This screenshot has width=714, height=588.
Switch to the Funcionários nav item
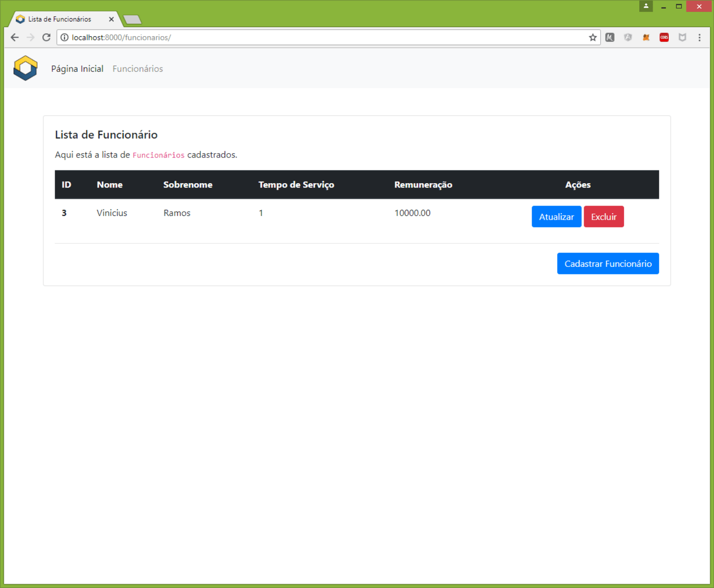point(138,69)
